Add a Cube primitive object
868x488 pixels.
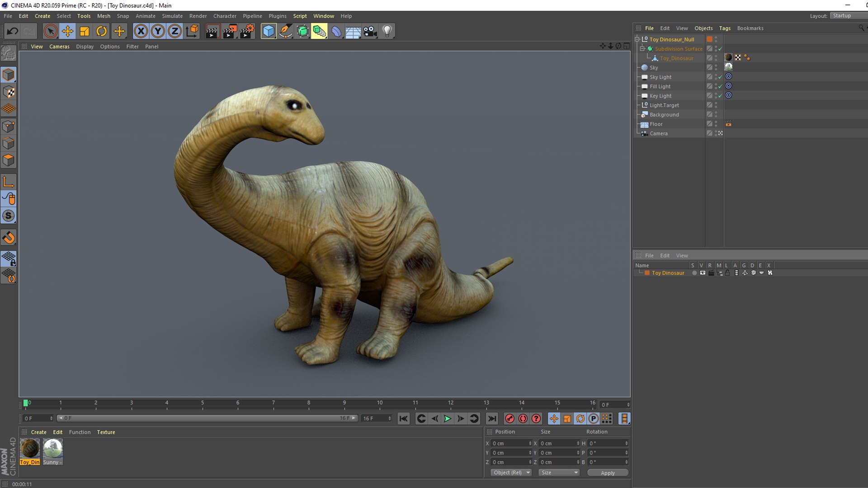point(269,31)
